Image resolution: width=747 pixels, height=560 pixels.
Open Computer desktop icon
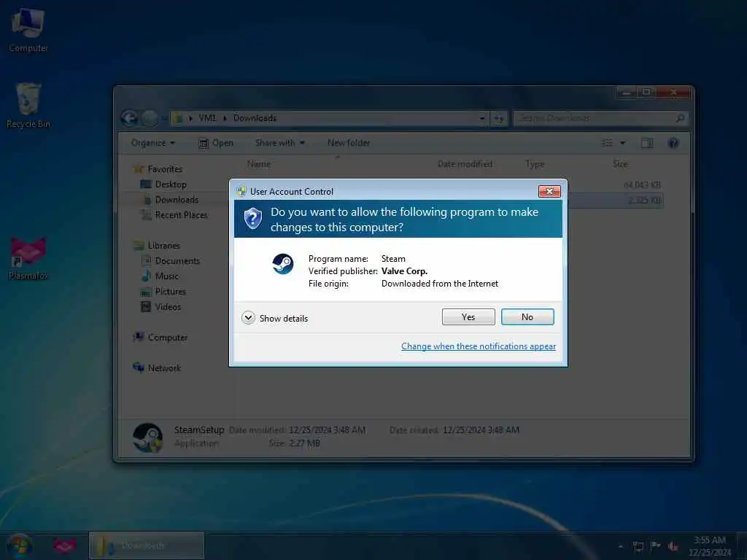(x=28, y=29)
